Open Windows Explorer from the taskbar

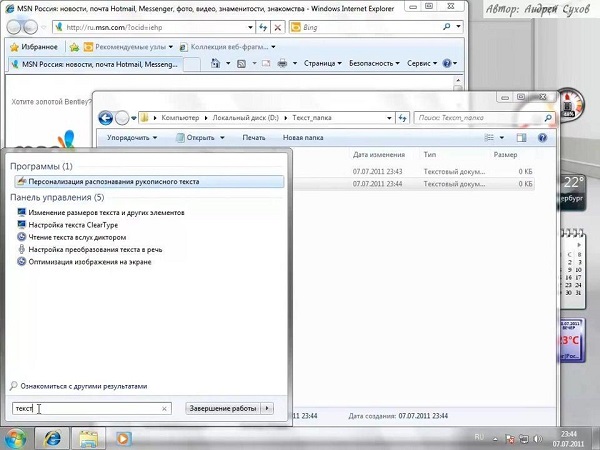(88, 437)
